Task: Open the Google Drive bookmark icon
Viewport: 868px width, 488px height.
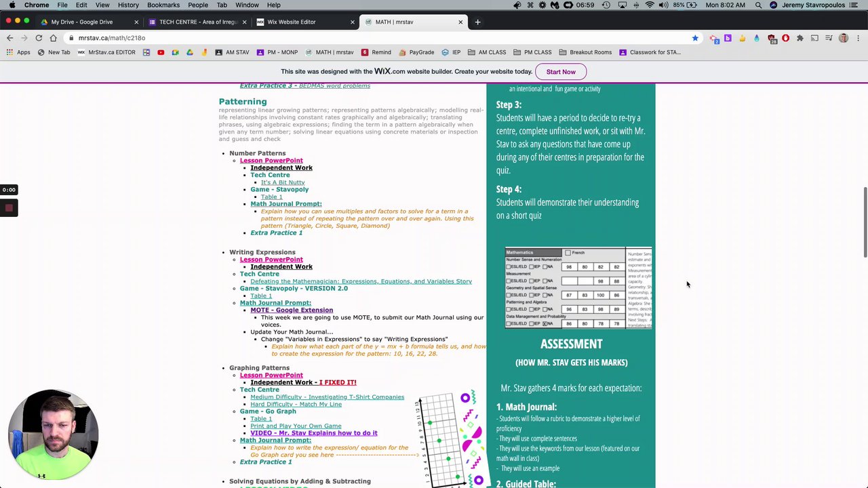Action: [x=189, y=52]
